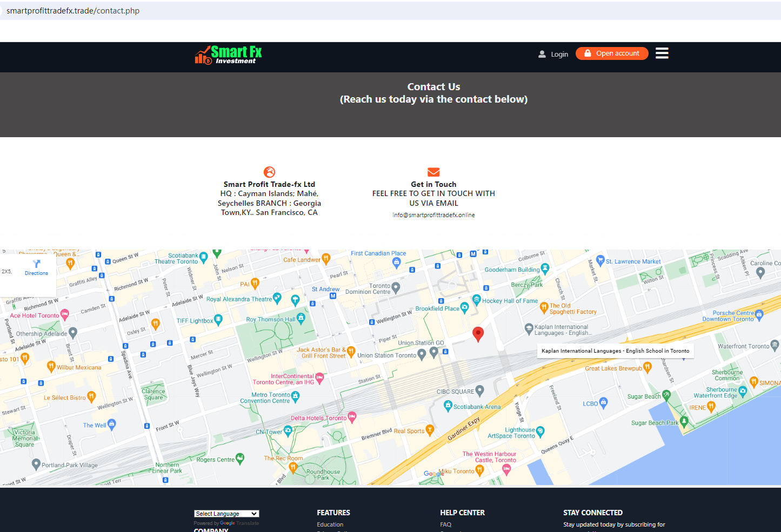Select the Wilbur Mexicana marker

click(51, 366)
